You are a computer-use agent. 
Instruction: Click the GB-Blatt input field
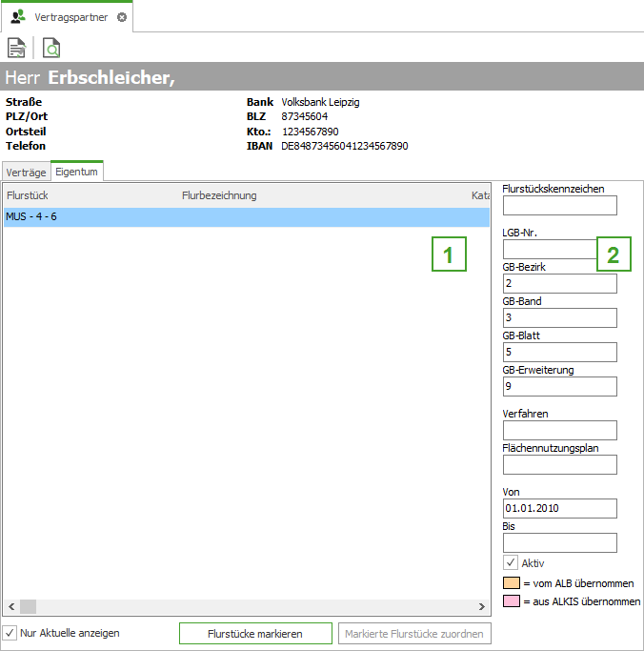[x=559, y=352]
